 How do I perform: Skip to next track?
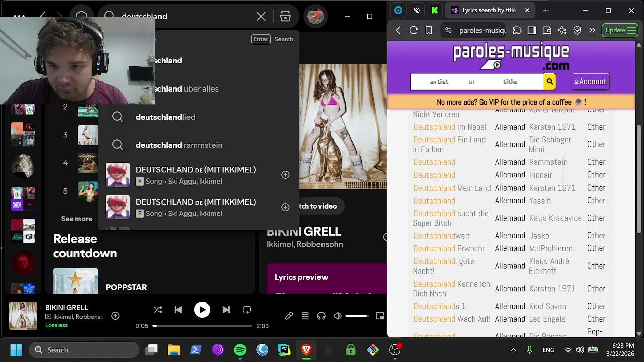[226, 310]
